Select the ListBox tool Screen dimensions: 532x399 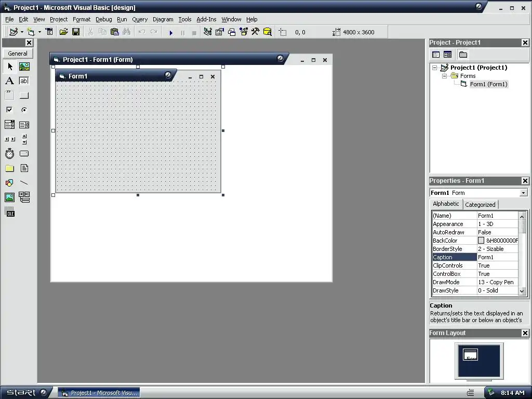click(x=24, y=125)
